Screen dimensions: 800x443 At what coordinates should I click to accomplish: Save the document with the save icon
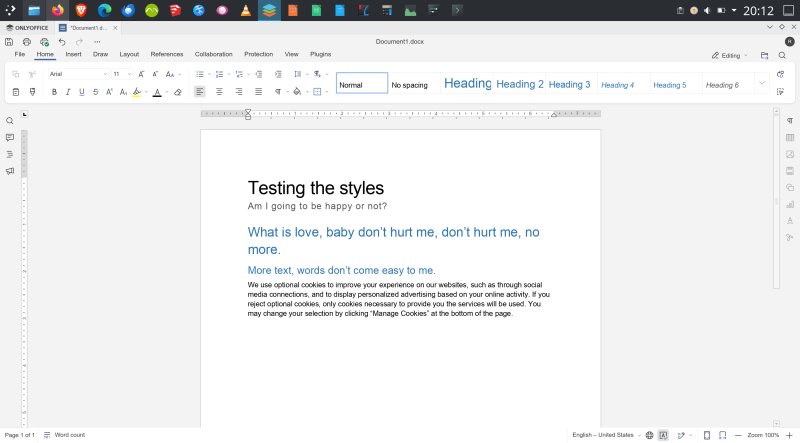click(9, 42)
